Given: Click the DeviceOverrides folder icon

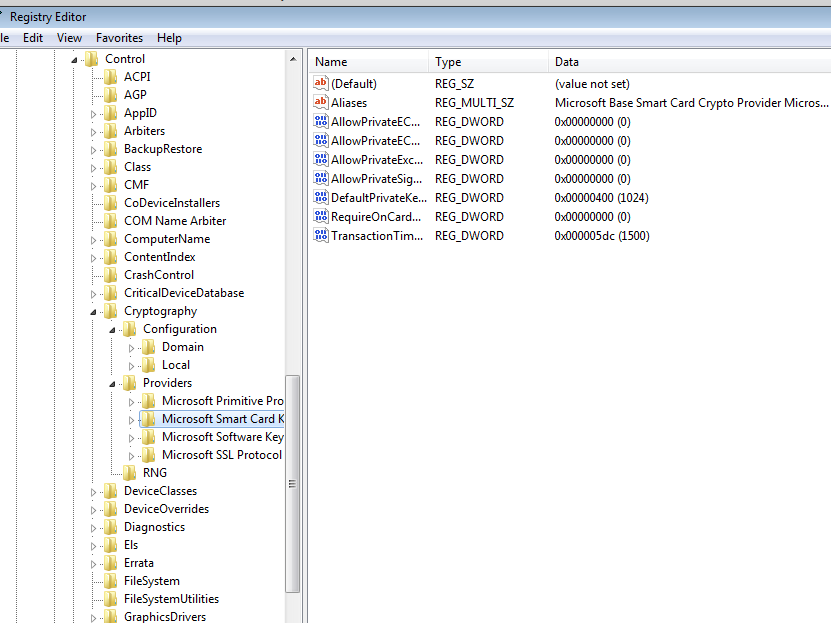Looking at the screenshot, I should (111, 509).
